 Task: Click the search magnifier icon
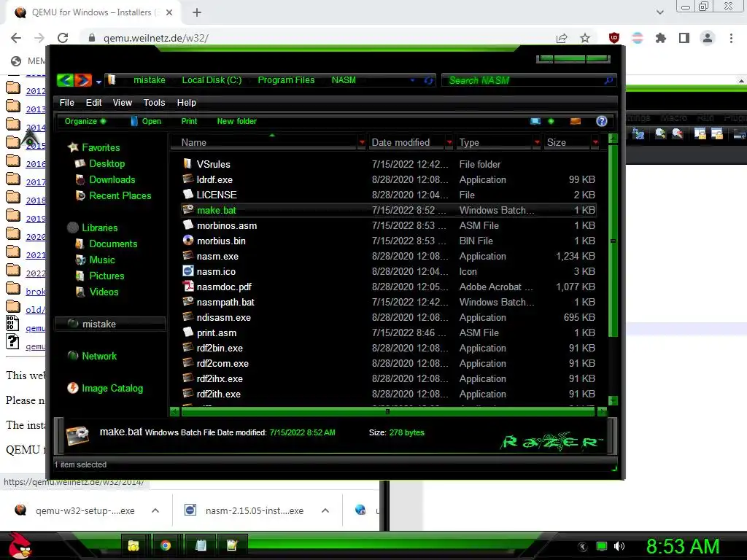click(608, 80)
